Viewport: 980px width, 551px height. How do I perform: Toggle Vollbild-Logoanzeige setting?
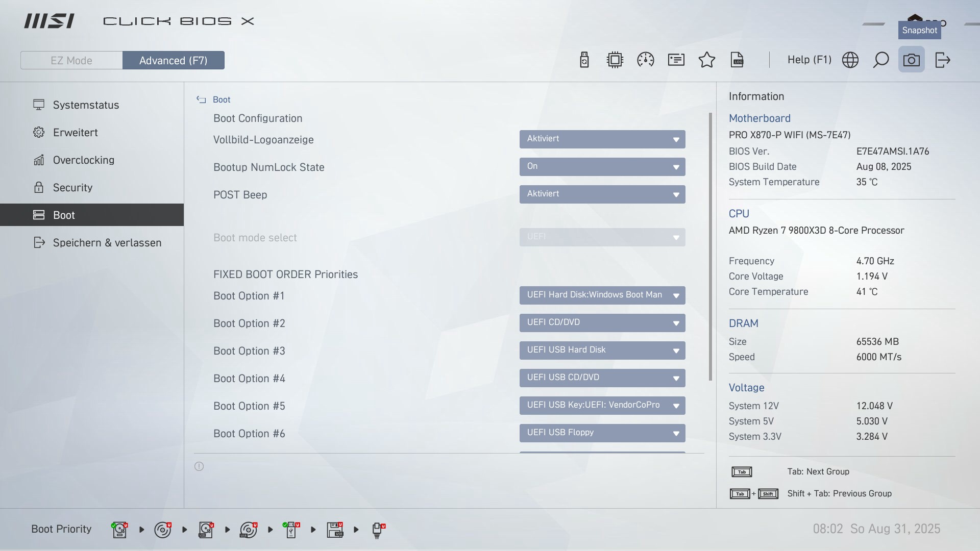click(602, 139)
